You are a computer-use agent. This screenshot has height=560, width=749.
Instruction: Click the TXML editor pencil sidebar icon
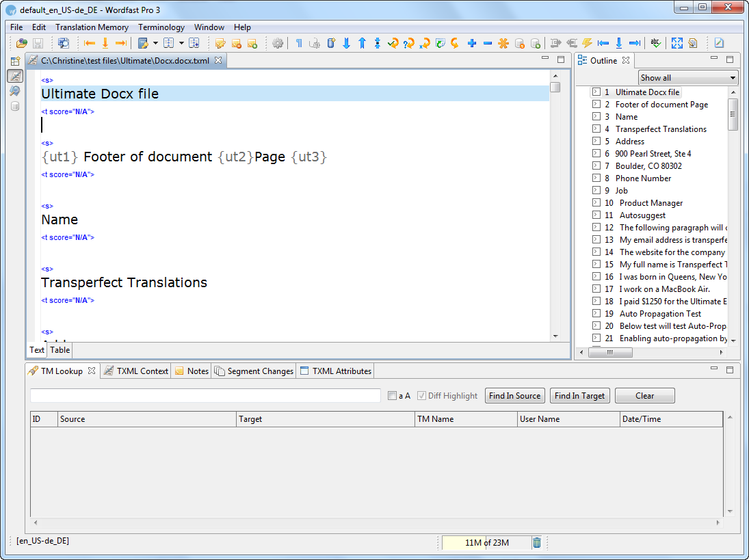coord(15,76)
